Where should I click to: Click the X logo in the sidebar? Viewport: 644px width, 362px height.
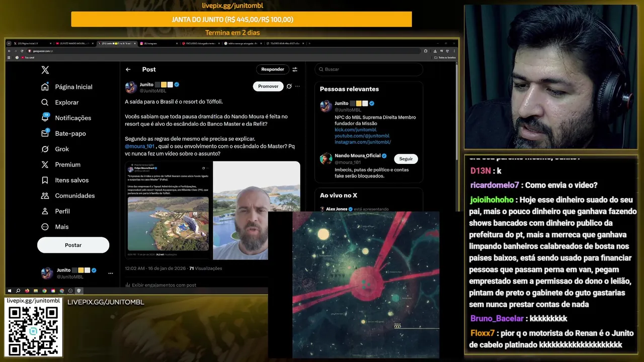(x=45, y=70)
